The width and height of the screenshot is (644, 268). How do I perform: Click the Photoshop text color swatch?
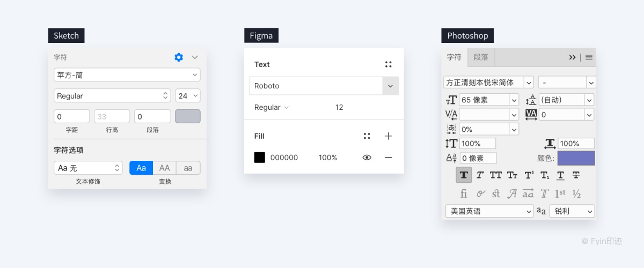click(x=576, y=158)
